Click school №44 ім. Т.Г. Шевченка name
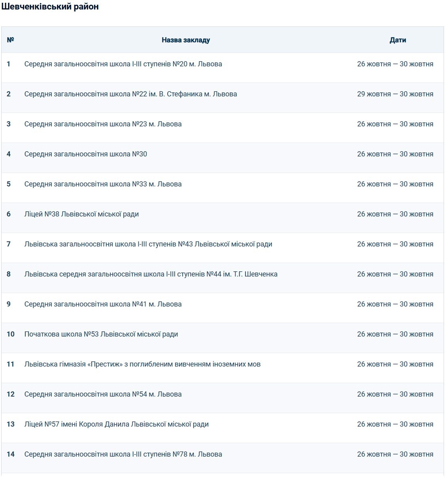 click(151, 274)
